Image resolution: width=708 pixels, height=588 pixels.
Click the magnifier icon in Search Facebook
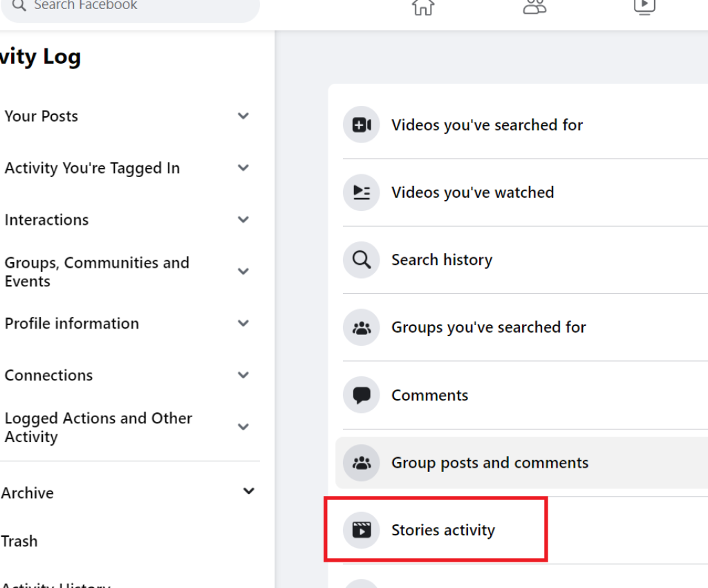(19, 6)
